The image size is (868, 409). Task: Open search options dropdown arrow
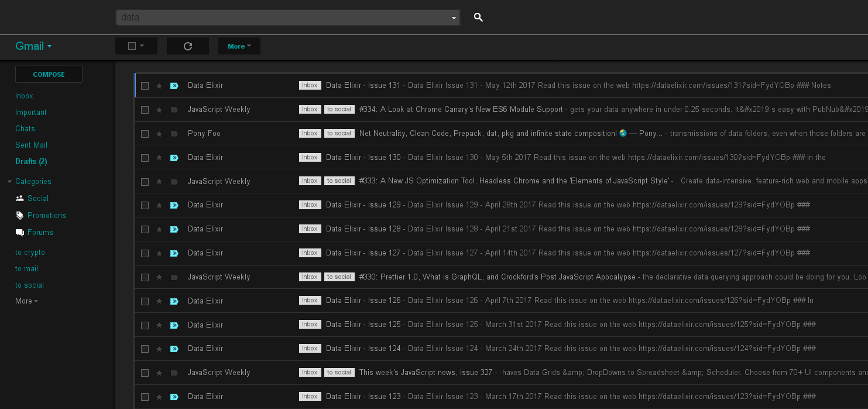coord(454,18)
